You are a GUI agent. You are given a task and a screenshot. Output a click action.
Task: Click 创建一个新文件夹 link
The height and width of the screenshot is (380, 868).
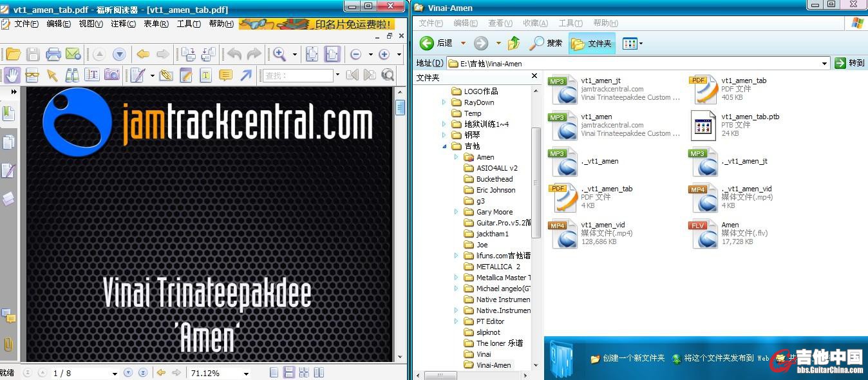click(628, 358)
